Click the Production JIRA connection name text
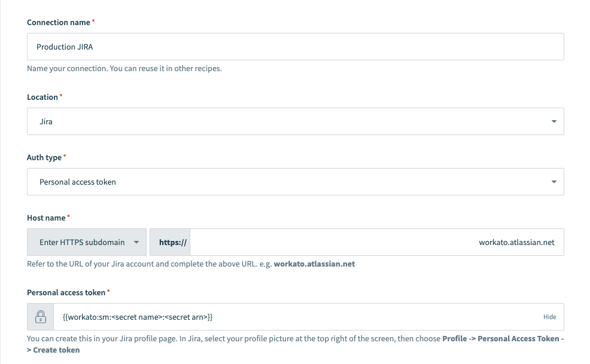This screenshot has width=590, height=364. (64, 47)
